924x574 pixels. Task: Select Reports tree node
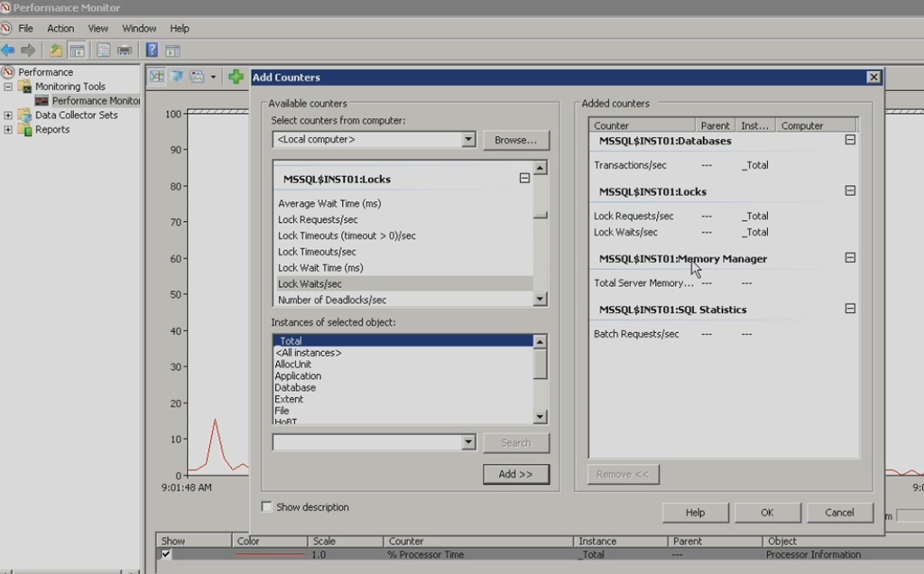[52, 130]
